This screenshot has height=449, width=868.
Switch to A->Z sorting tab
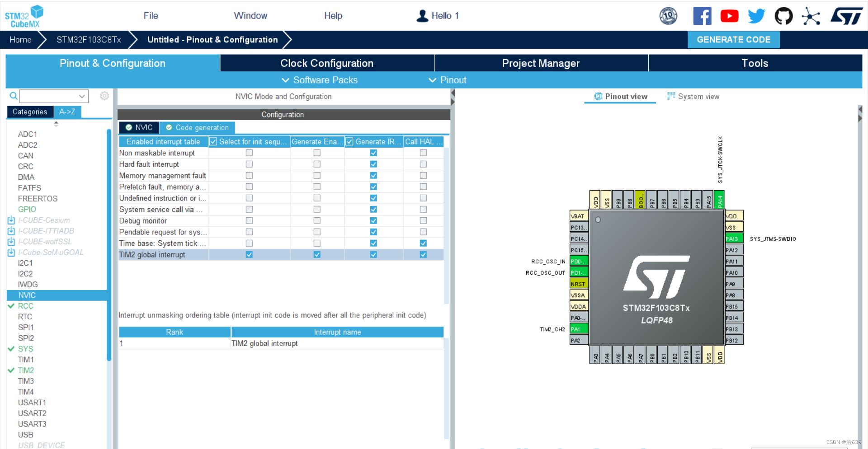pyautogui.click(x=67, y=112)
